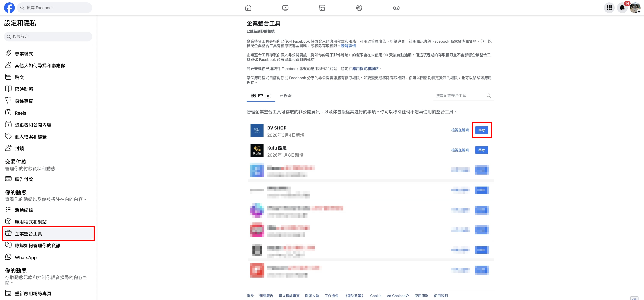This screenshot has width=644, height=300.
Task: Open the Gaming controller icon
Action: pos(396,8)
